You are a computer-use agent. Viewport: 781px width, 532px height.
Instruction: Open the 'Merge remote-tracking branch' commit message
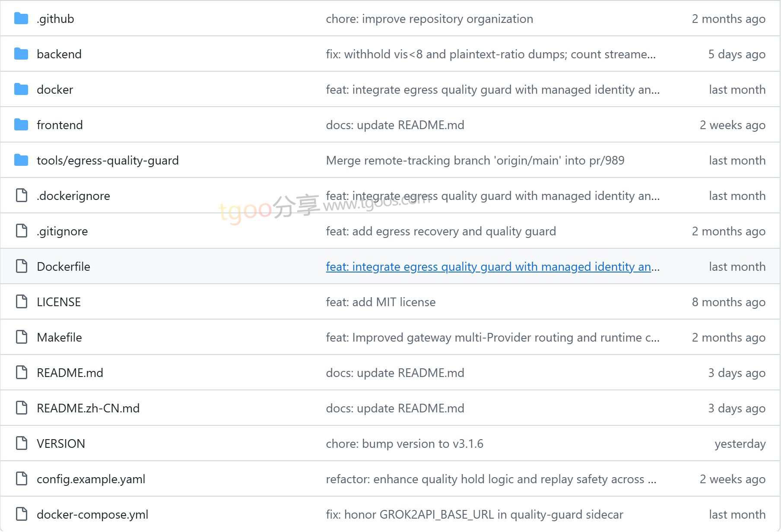[475, 160]
